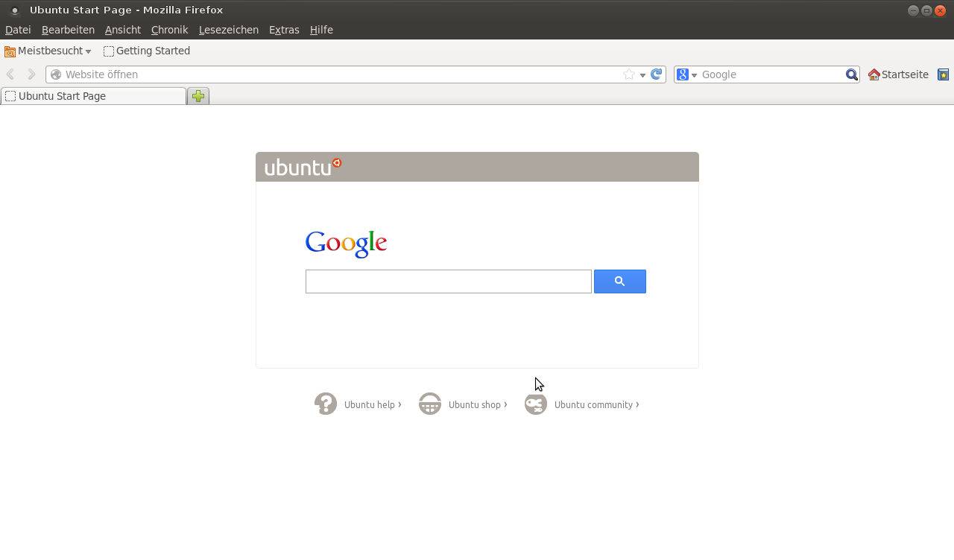Minimize the Firefox window
Viewport: 954px width, 560px height.
pyautogui.click(x=913, y=10)
